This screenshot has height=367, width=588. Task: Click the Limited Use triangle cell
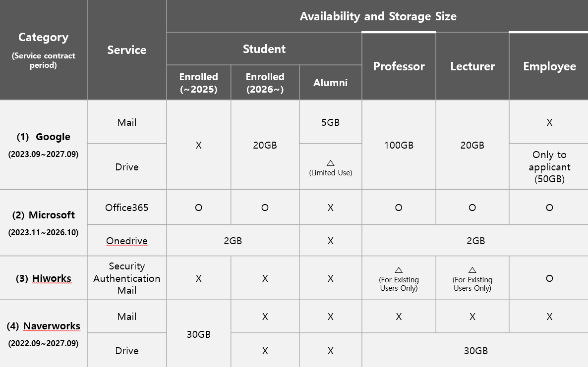[330, 167]
